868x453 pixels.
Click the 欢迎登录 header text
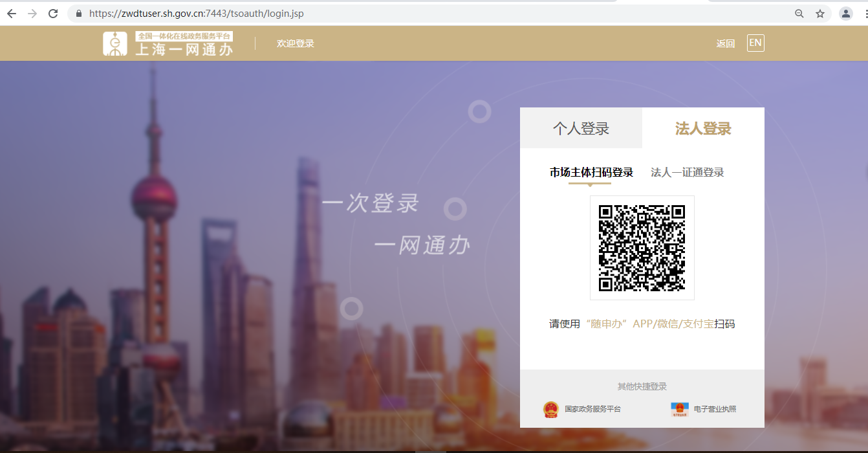[x=296, y=43]
